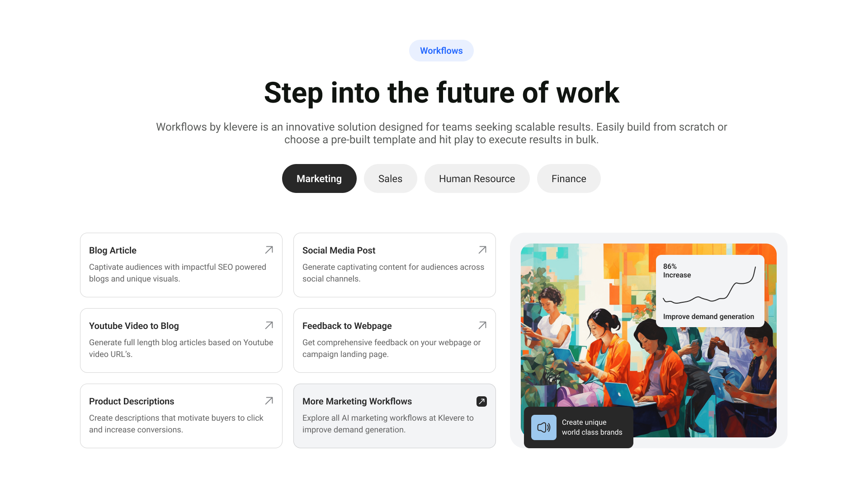Click the Blog Article external link icon
The height and width of the screenshot is (488, 868).
[x=269, y=250]
